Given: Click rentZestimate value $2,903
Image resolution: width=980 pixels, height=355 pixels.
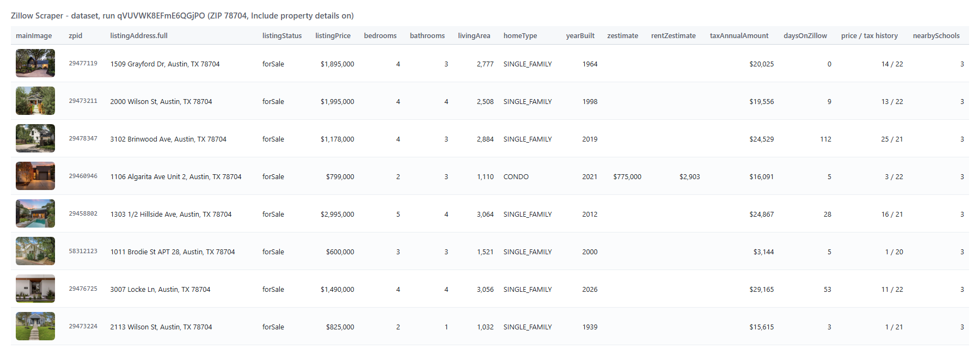Looking at the screenshot, I should click(690, 177).
